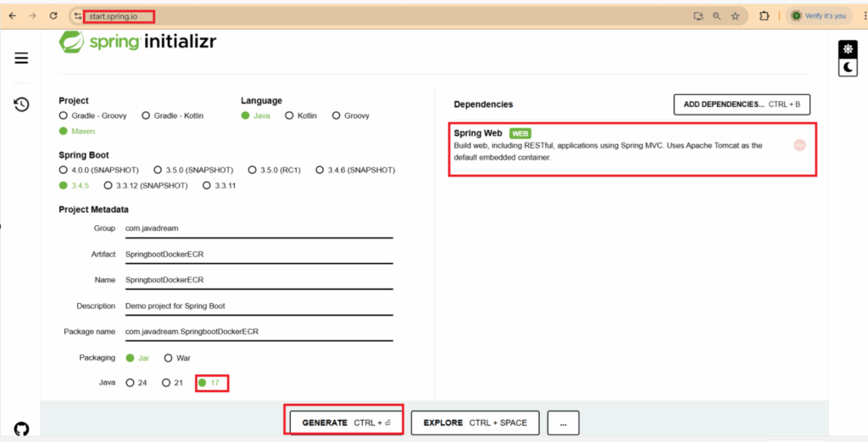Click the Description input field

[259, 305]
